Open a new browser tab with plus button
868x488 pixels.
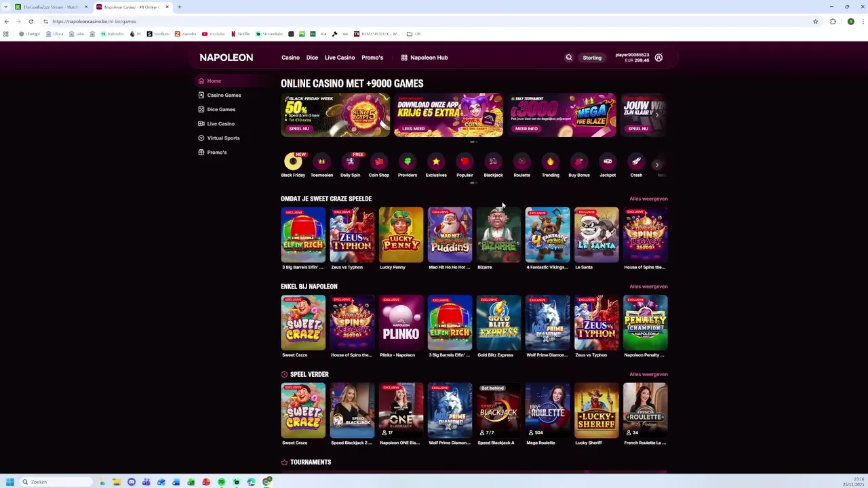(179, 7)
